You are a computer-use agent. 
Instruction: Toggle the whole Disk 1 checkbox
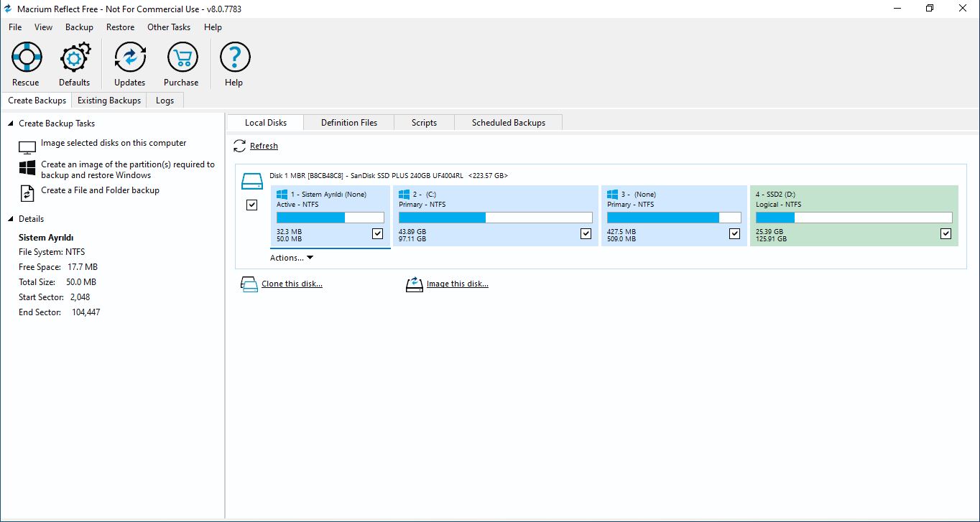(x=251, y=205)
